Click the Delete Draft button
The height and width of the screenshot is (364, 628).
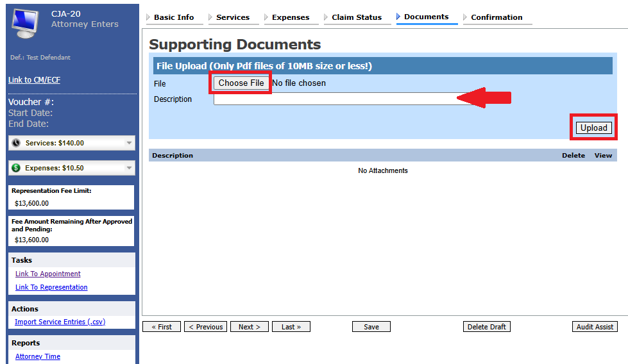click(x=486, y=327)
